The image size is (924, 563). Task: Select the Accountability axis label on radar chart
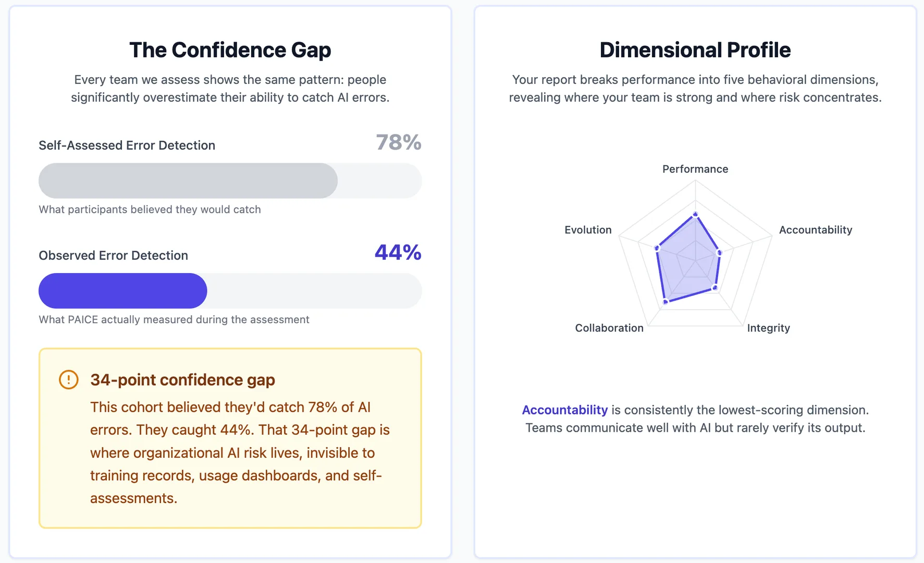pyautogui.click(x=815, y=230)
